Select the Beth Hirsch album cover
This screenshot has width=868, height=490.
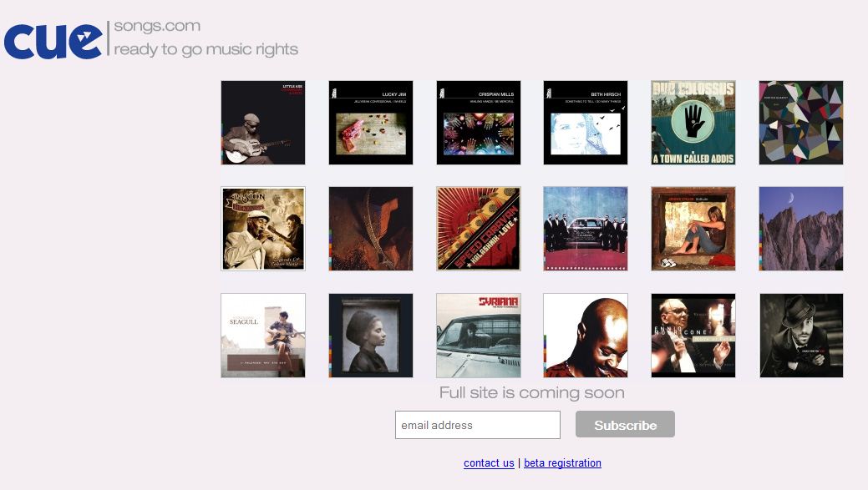(x=586, y=123)
